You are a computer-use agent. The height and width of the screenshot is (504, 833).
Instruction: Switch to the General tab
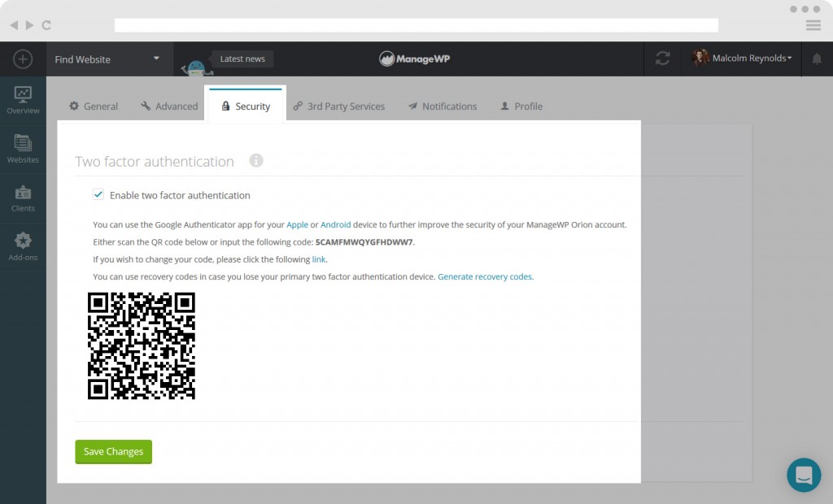92,106
